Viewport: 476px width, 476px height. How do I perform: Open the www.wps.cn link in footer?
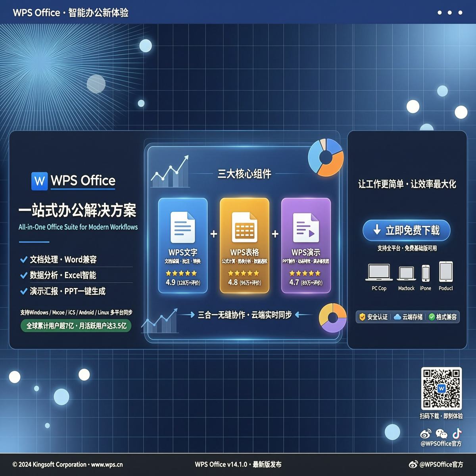pyautogui.click(x=107, y=464)
